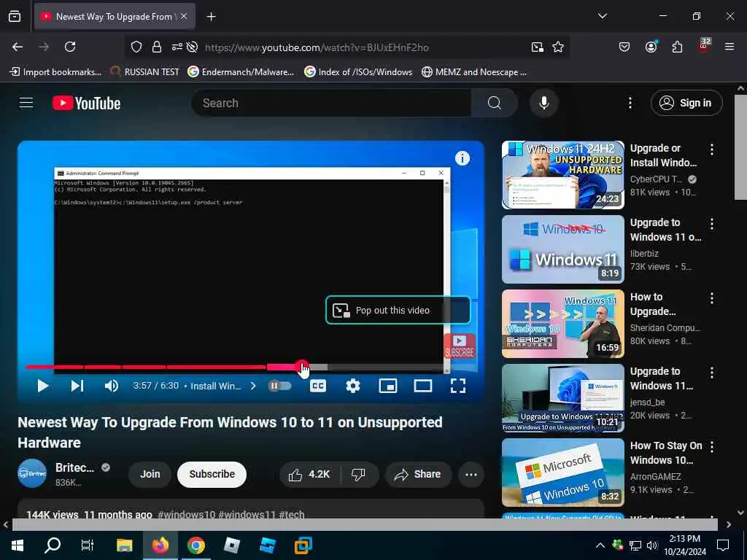The height and width of the screenshot is (560, 747).
Task: Open YouTube settings three-dot menu near Sign in
Action: tap(630, 103)
